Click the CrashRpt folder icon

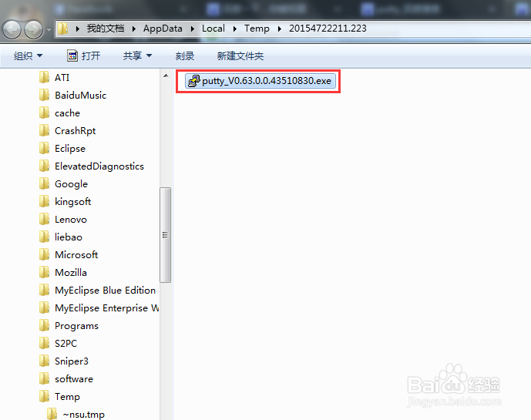pos(45,130)
